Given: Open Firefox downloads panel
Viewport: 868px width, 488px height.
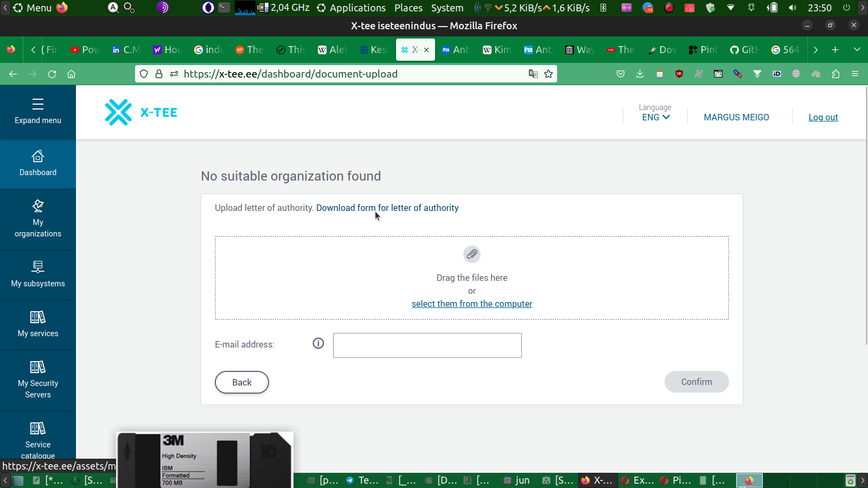Looking at the screenshot, I should [x=640, y=74].
